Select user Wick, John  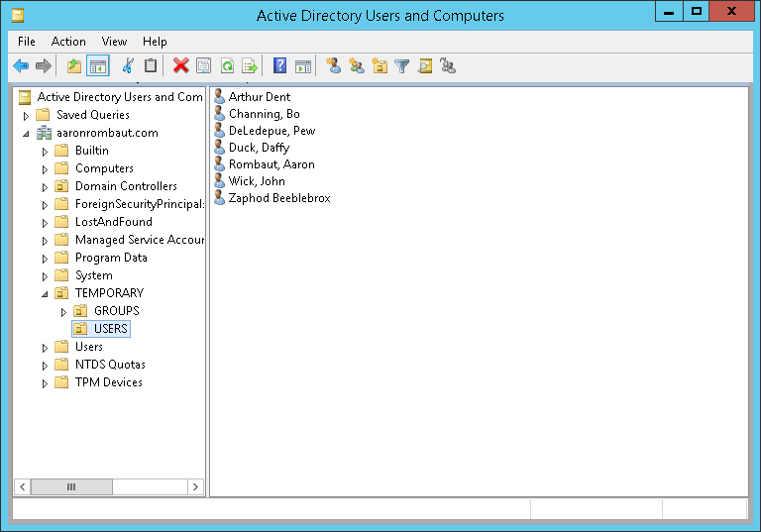(x=257, y=181)
